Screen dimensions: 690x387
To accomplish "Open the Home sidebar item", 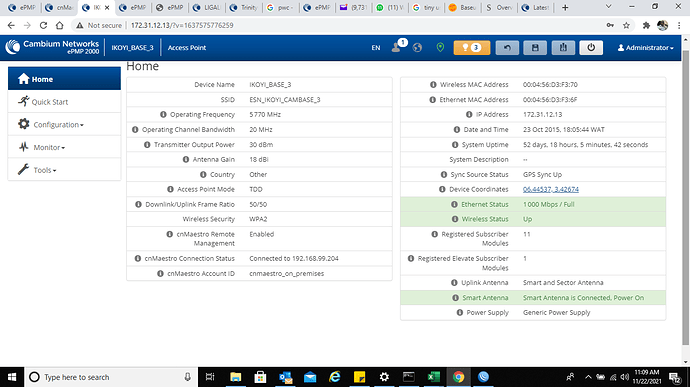I will point(64,79).
